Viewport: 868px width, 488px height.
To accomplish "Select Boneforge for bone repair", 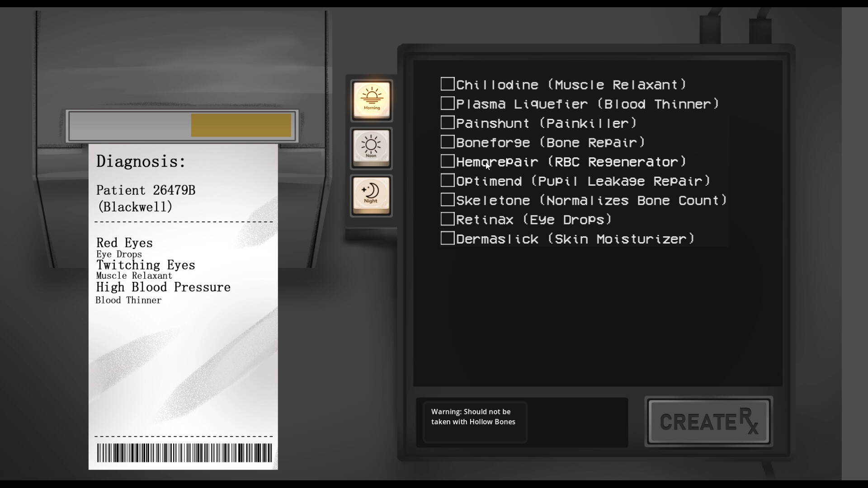I will pos(448,141).
